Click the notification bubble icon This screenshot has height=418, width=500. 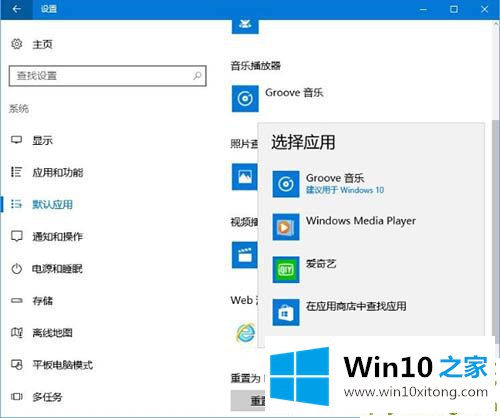(x=17, y=236)
